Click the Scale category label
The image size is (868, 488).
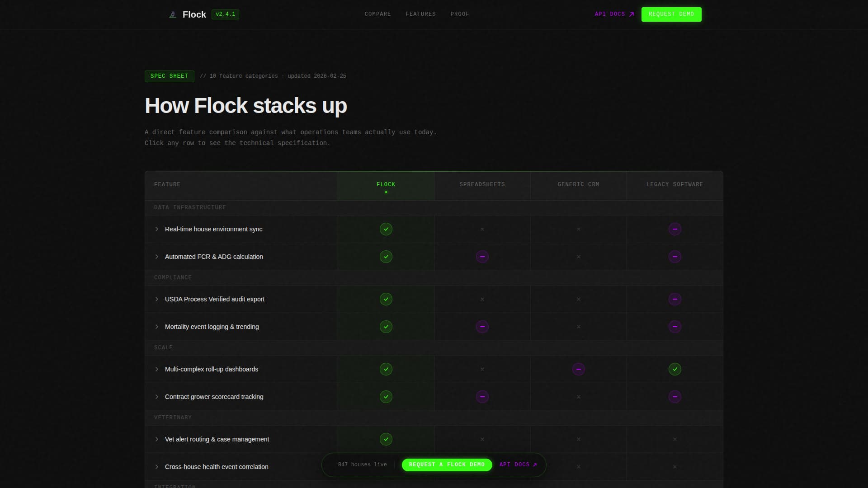[163, 347]
